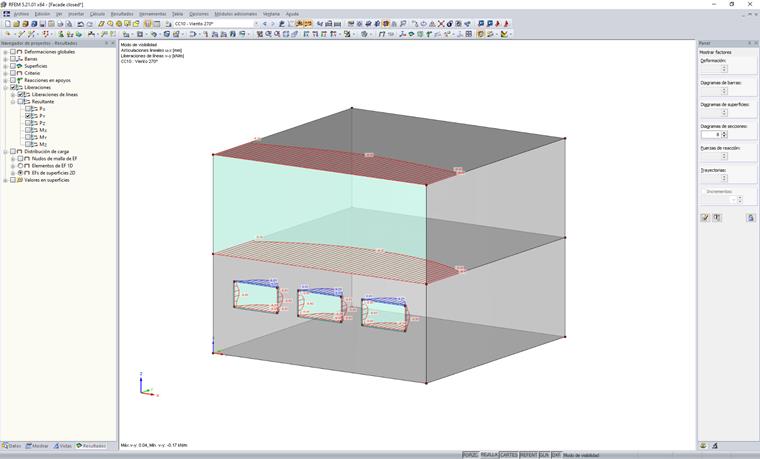Adjust the Diagramas de barras stepper
Image resolution: width=760 pixels, height=459 pixels.
[724, 91]
